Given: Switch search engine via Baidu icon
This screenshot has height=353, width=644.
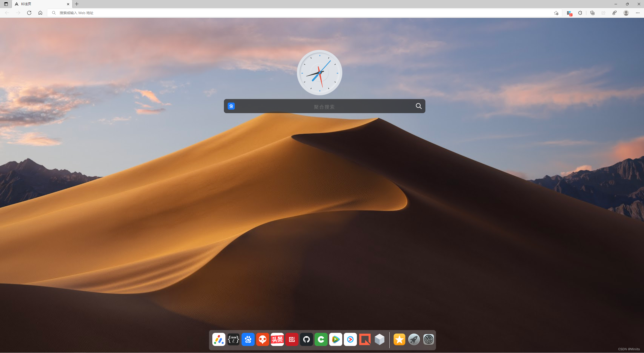Looking at the screenshot, I should pos(231,106).
